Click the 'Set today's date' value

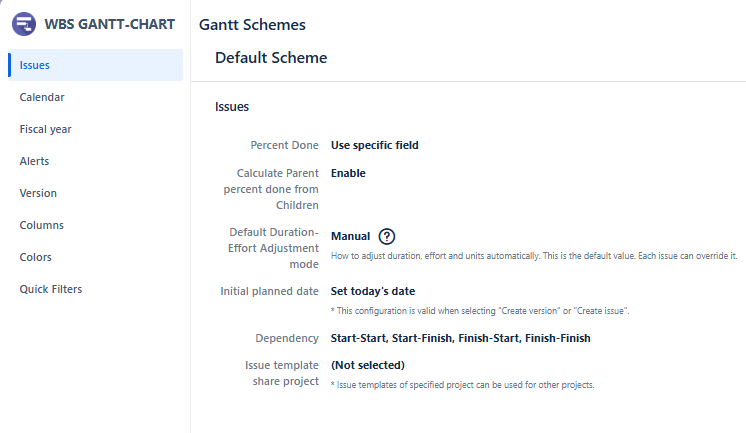pos(373,291)
